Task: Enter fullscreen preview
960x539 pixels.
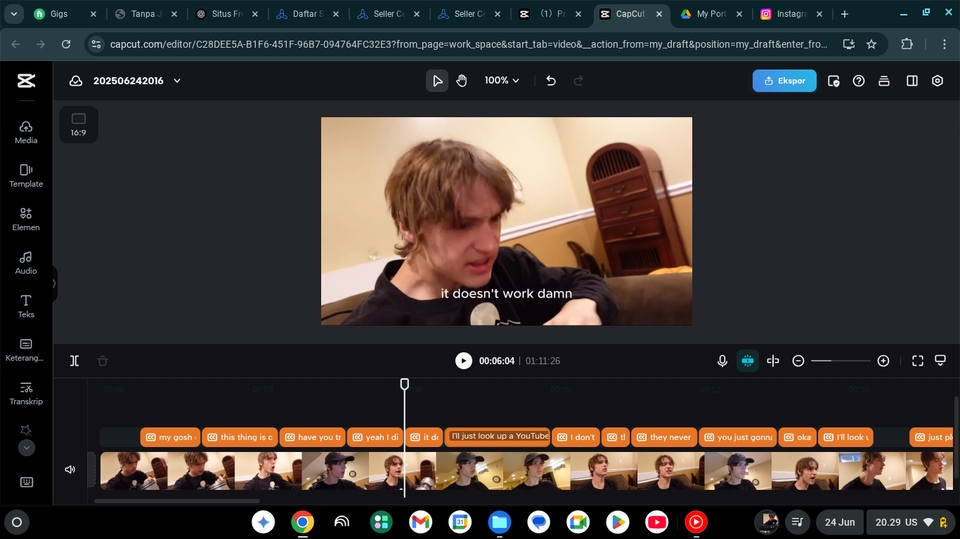Action: [917, 361]
